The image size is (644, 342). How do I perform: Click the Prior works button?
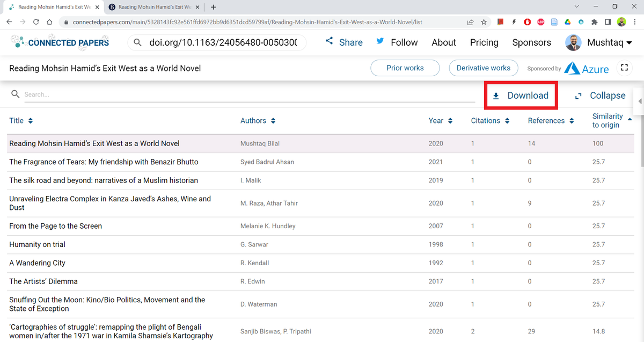pos(405,68)
